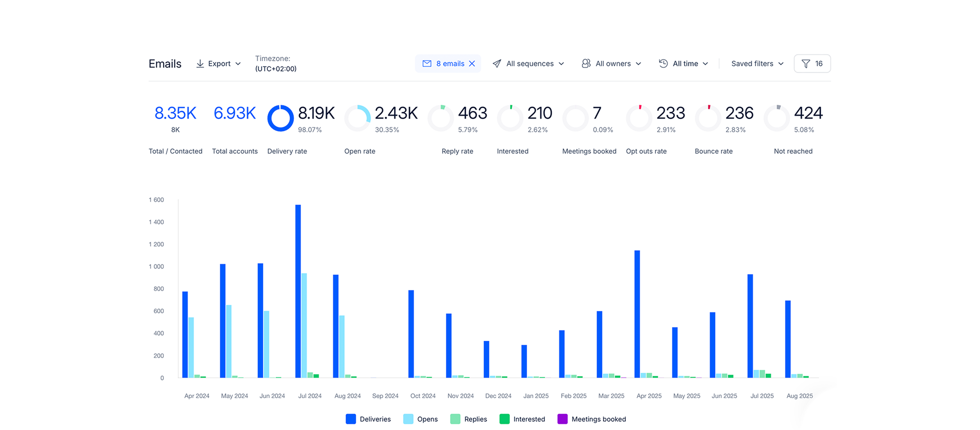Click the clock history icon
The image size is (980, 430).
tap(663, 64)
